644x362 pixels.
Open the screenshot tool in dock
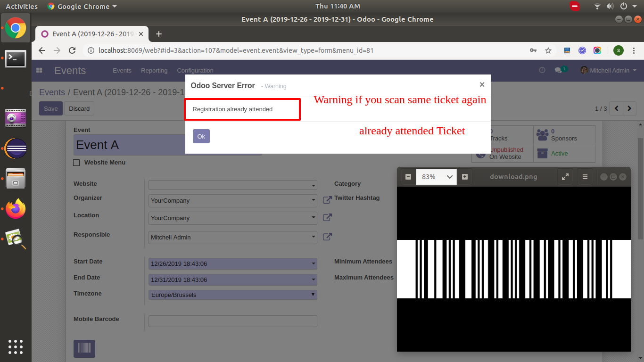16,118
